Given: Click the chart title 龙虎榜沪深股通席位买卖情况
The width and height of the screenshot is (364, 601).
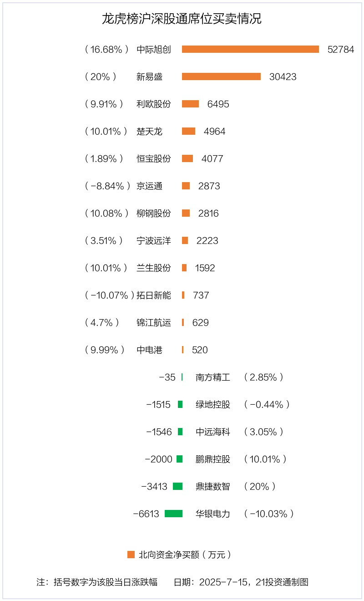Looking at the screenshot, I should (x=182, y=19).
